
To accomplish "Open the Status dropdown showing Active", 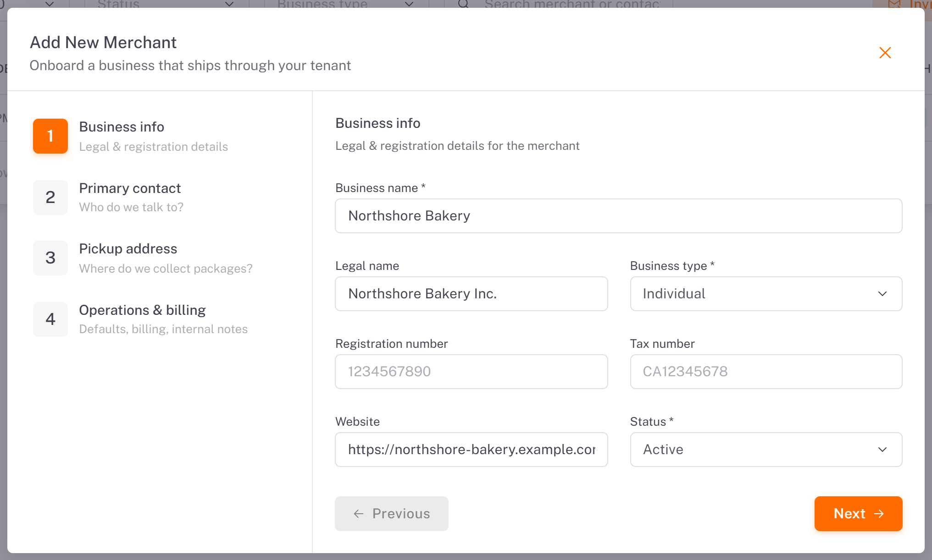I will coord(766,450).
